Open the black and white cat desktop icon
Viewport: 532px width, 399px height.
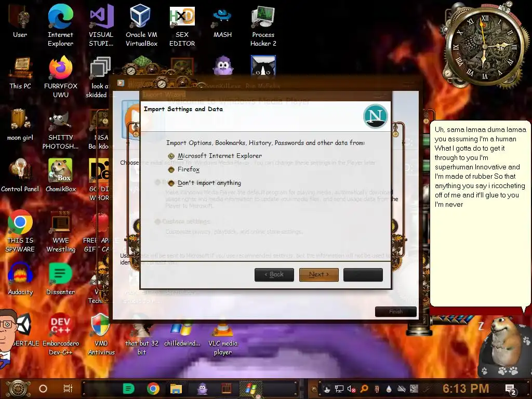tap(263, 66)
